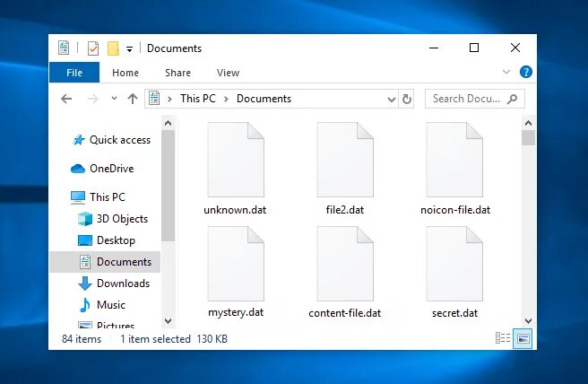
Task: Refresh the Documents folder view
Action: pos(407,99)
